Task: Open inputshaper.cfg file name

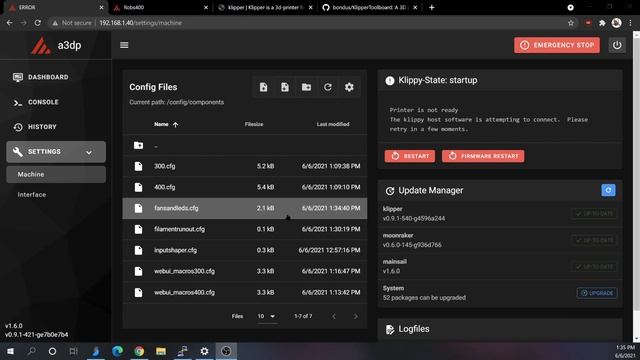Action: [176, 250]
